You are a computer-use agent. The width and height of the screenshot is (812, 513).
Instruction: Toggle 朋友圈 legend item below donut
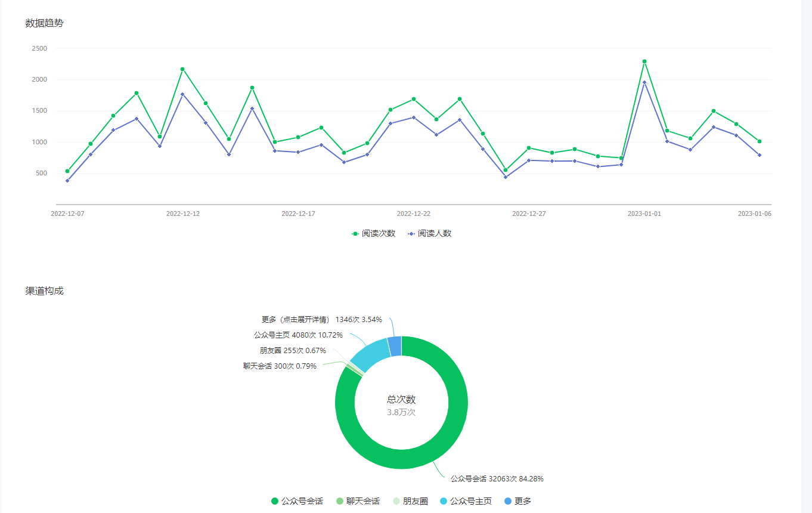pyautogui.click(x=410, y=501)
